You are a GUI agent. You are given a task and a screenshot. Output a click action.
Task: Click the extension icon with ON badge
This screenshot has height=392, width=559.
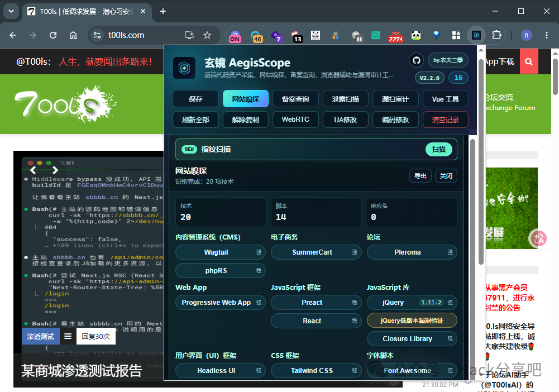coord(235,36)
